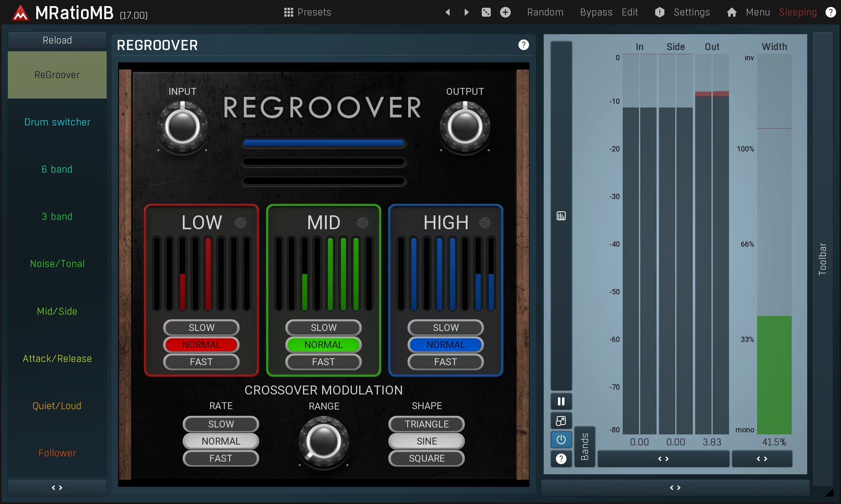The width and height of the screenshot is (841, 504).
Task: Set LOW band speed to FAST
Action: 201,362
